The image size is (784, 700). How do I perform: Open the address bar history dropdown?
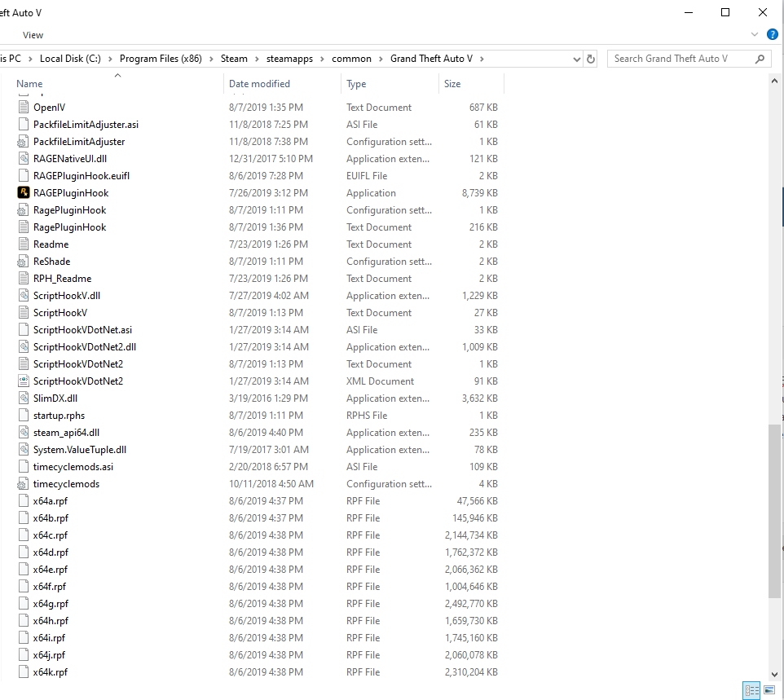[576, 59]
